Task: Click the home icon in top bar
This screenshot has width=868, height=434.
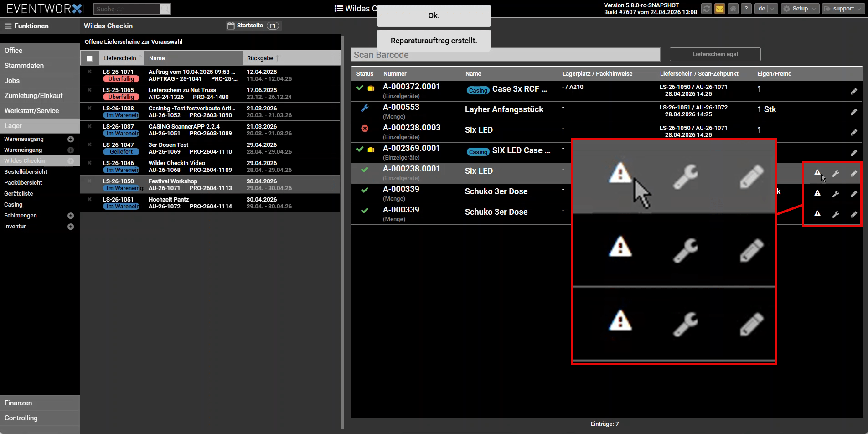Action: 733,9
